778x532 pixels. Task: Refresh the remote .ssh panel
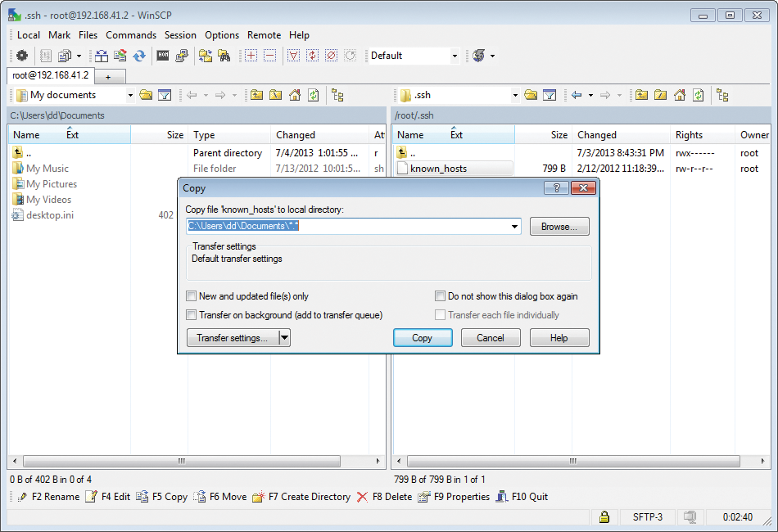[698, 95]
